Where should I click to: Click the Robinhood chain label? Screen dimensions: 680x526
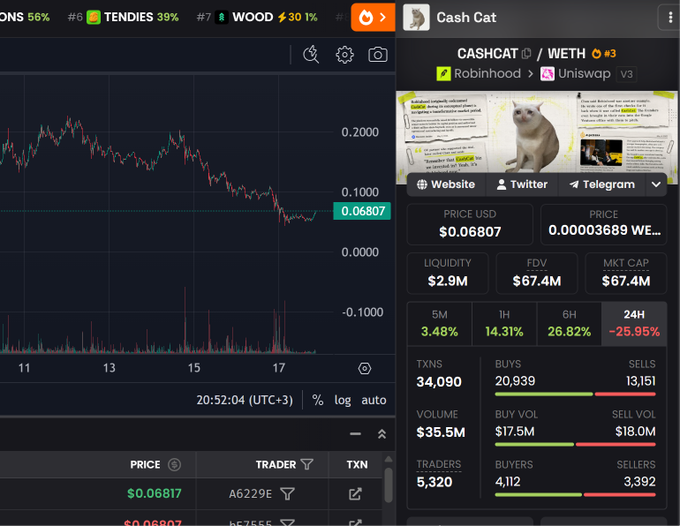tap(487, 74)
